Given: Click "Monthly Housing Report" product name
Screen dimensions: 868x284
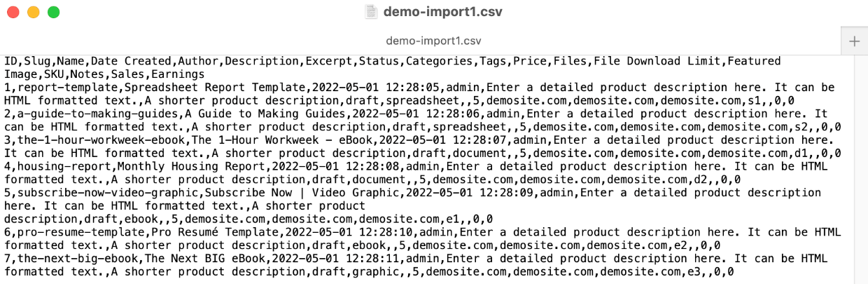Looking at the screenshot, I should click(191, 166).
